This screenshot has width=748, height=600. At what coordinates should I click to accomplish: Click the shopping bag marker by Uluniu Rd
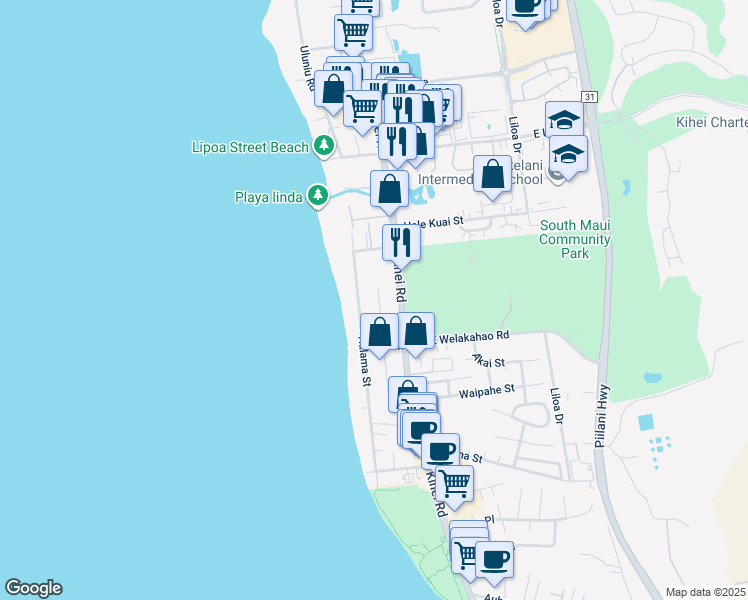(333, 90)
